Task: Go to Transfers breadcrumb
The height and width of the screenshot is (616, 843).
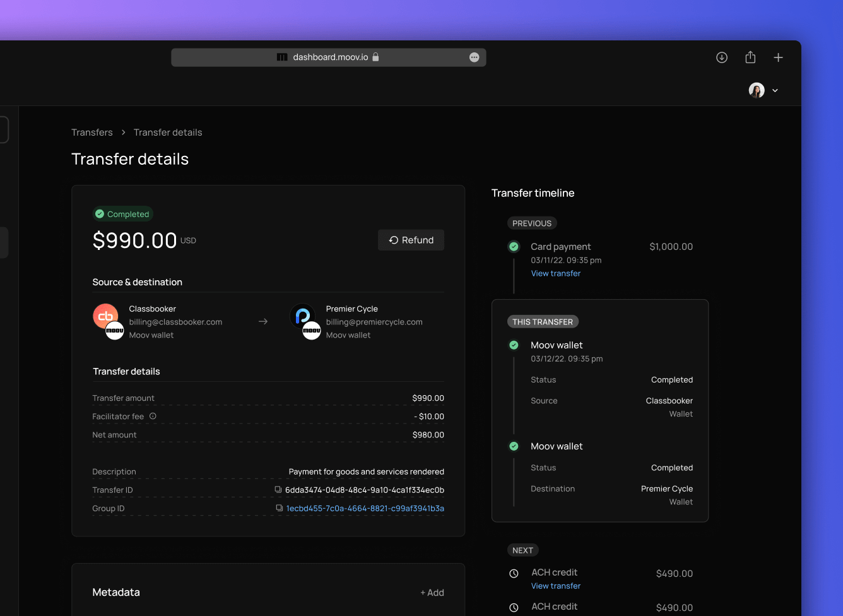Action: coord(92,132)
